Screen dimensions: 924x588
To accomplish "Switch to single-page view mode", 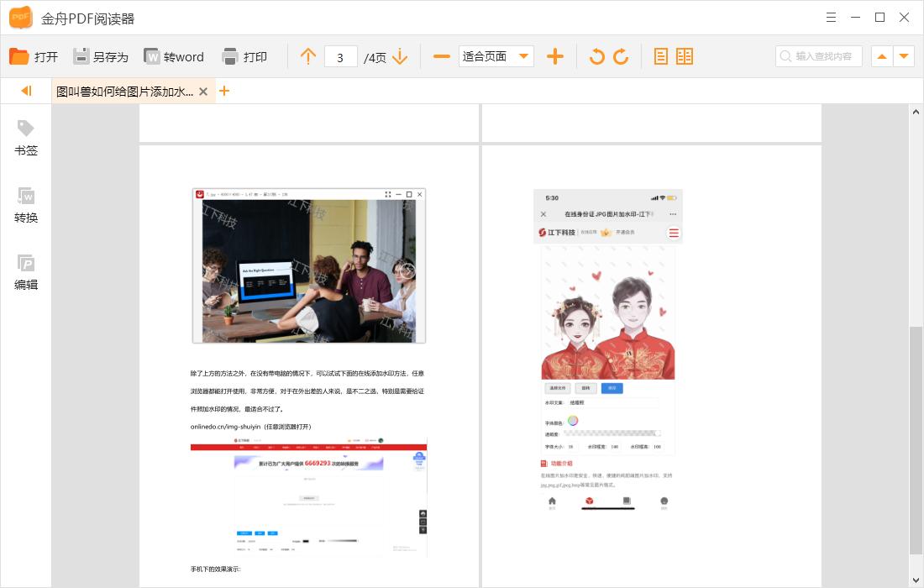I will (x=660, y=56).
